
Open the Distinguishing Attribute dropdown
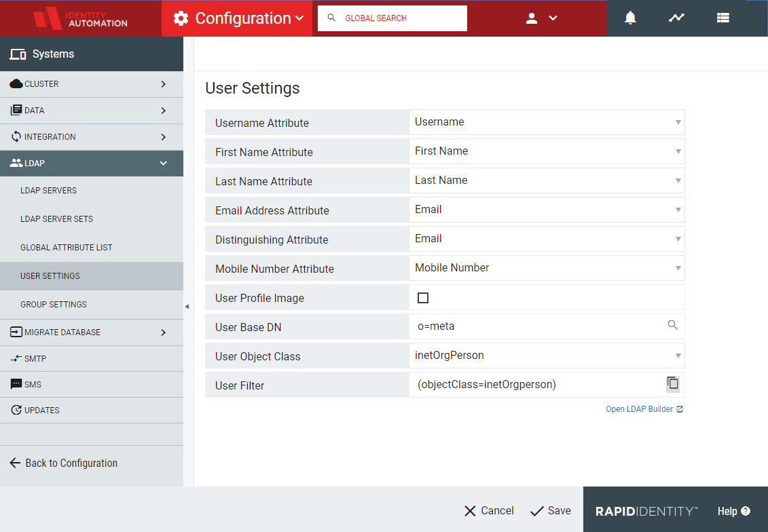coord(547,239)
